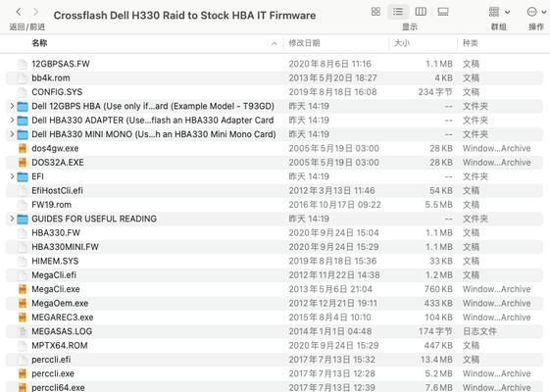
Task: Select the FW19.rom file row
Action: click(275, 205)
